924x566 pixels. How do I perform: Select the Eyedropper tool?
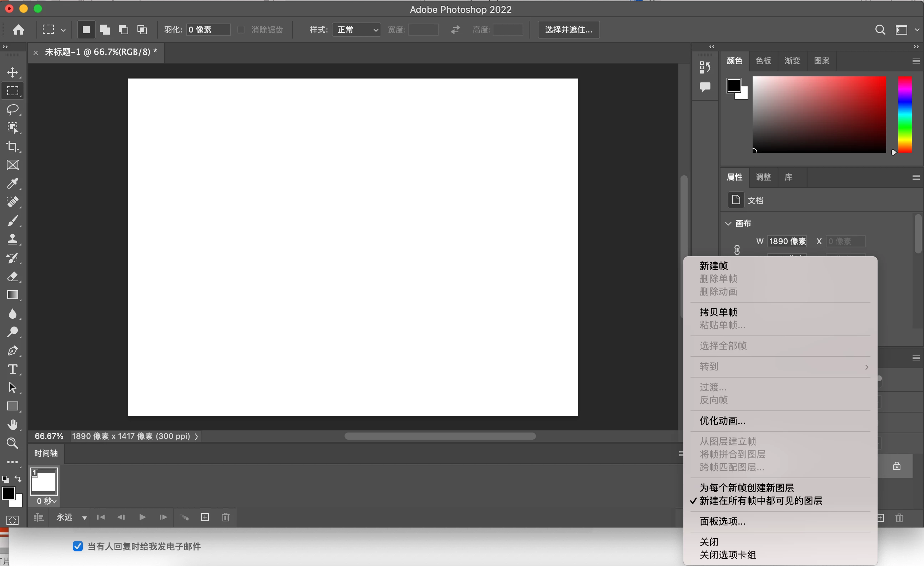13,183
